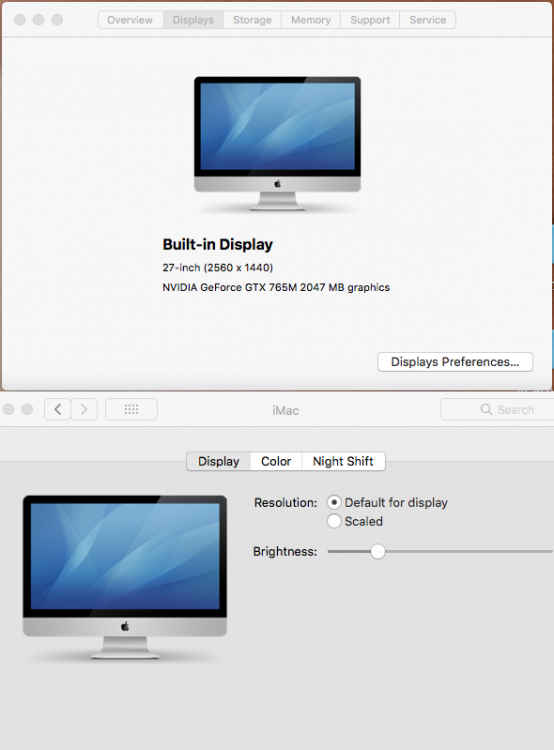Zoom the About This Mac window
Screen dimensions: 554x750
[x=57, y=20]
